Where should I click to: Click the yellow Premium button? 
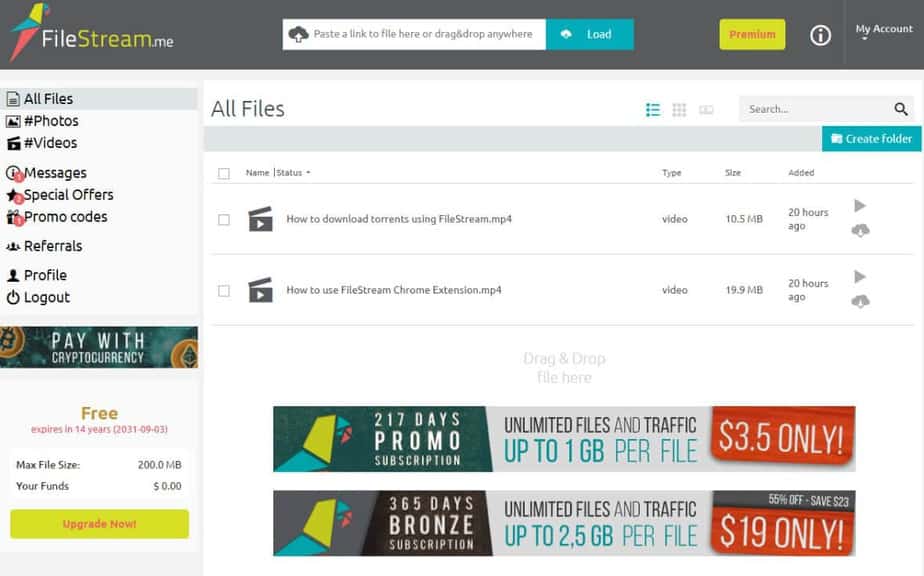(x=752, y=34)
